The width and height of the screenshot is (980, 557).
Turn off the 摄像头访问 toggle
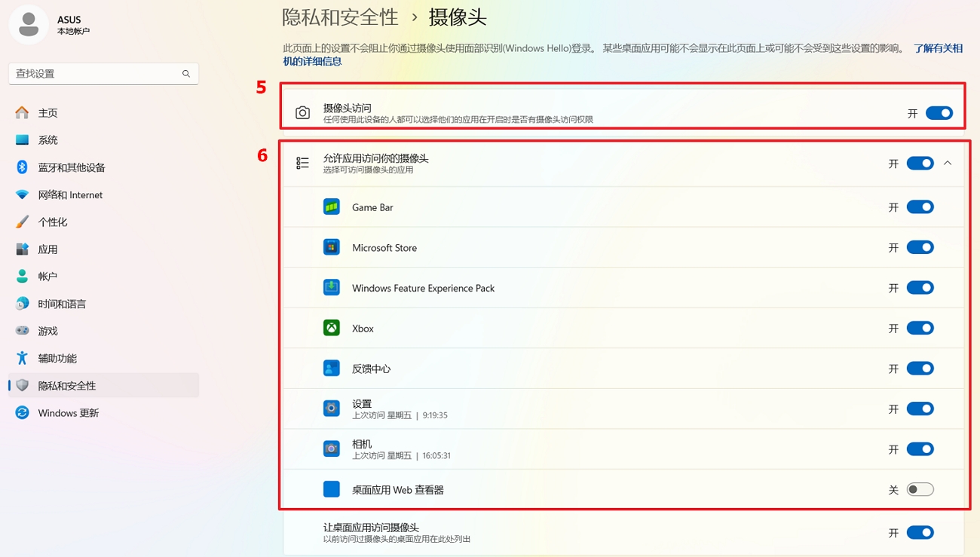coord(939,113)
